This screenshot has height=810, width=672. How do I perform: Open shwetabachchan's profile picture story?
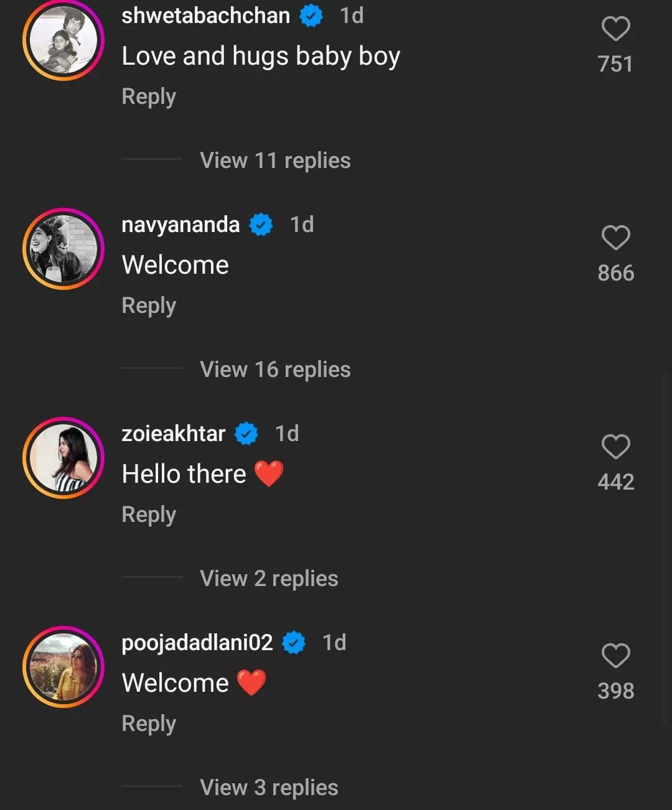63,40
